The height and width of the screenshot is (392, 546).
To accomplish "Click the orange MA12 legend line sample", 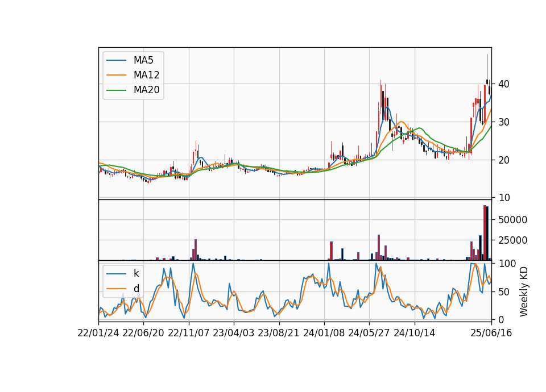I will 116,75.
